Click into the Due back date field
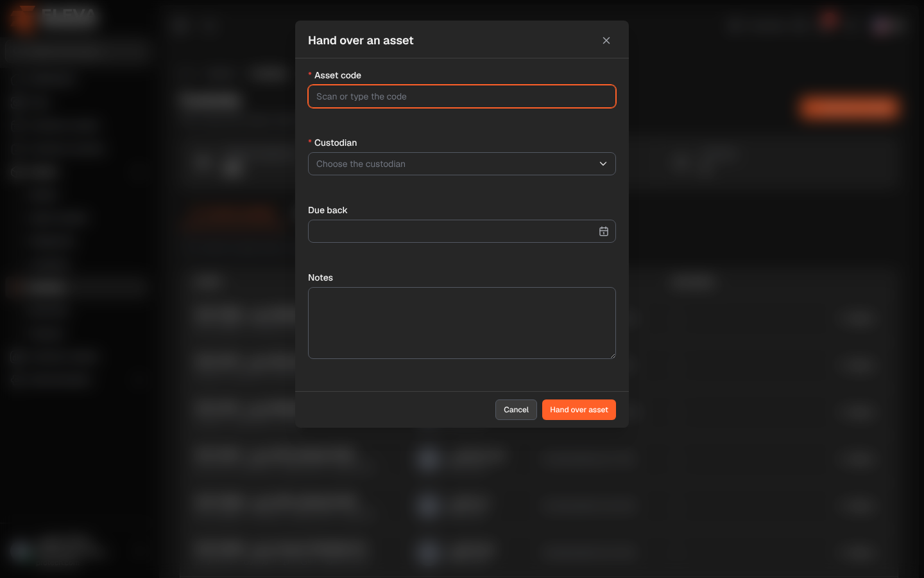 pyautogui.click(x=462, y=231)
